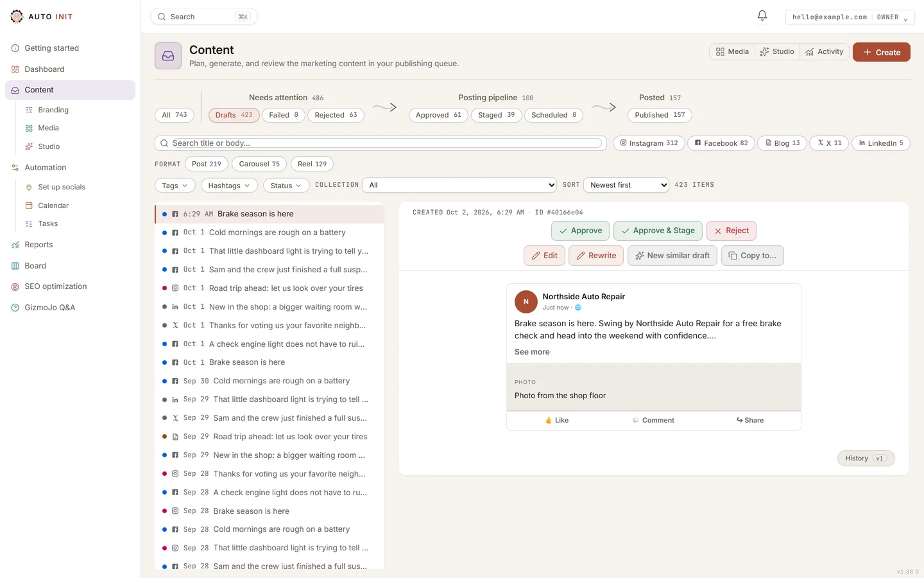The image size is (924, 578).
Task: Click the Rewrite button
Action: [x=596, y=256]
